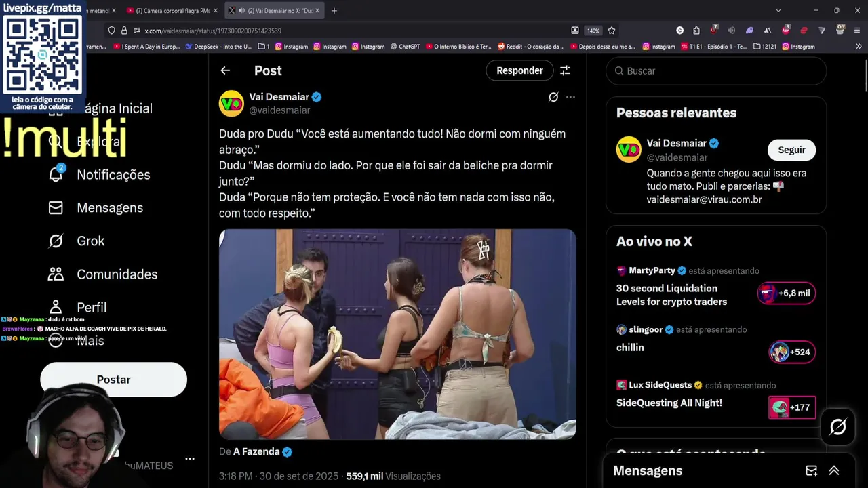
Task: Open Grok in the sidebar
Action: (76, 241)
